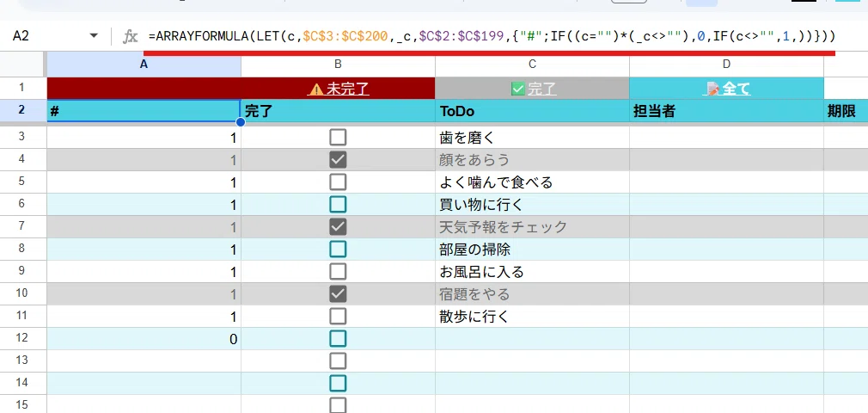Click the fx function icon in formula bar
This screenshot has width=868, height=413.
(130, 37)
